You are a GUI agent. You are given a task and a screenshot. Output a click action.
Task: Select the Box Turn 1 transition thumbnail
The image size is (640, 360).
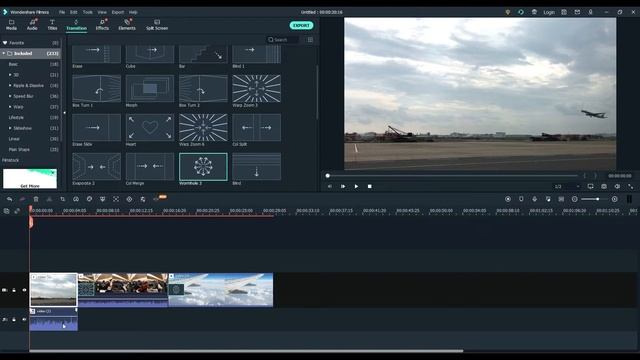click(96, 89)
